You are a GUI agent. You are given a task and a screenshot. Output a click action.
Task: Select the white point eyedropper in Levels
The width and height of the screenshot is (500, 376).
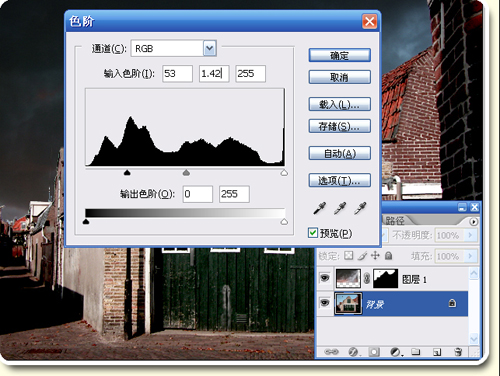(360, 208)
